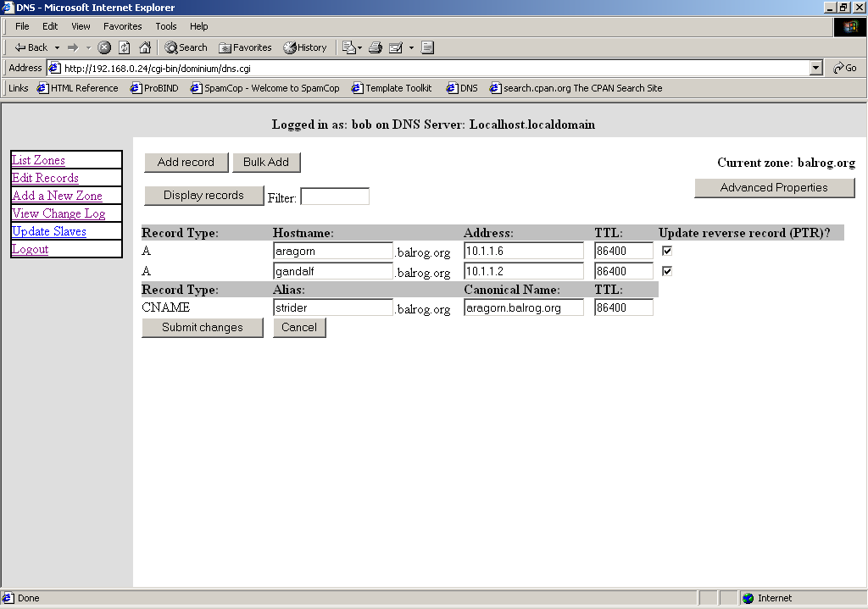Open the View menu
Viewport: 868px width, 609px height.
point(81,26)
